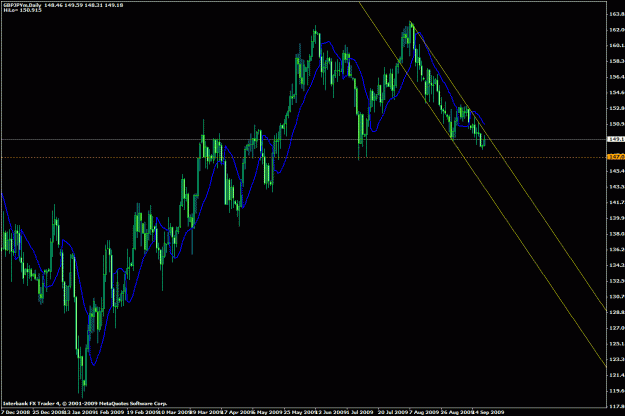Click the 156.4 price scale label

click(617, 77)
